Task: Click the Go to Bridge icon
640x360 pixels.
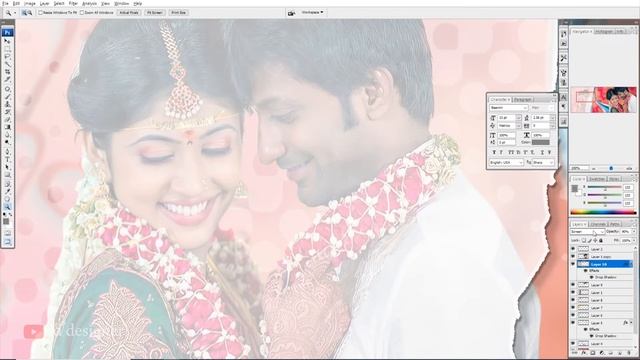Action: tap(291, 13)
